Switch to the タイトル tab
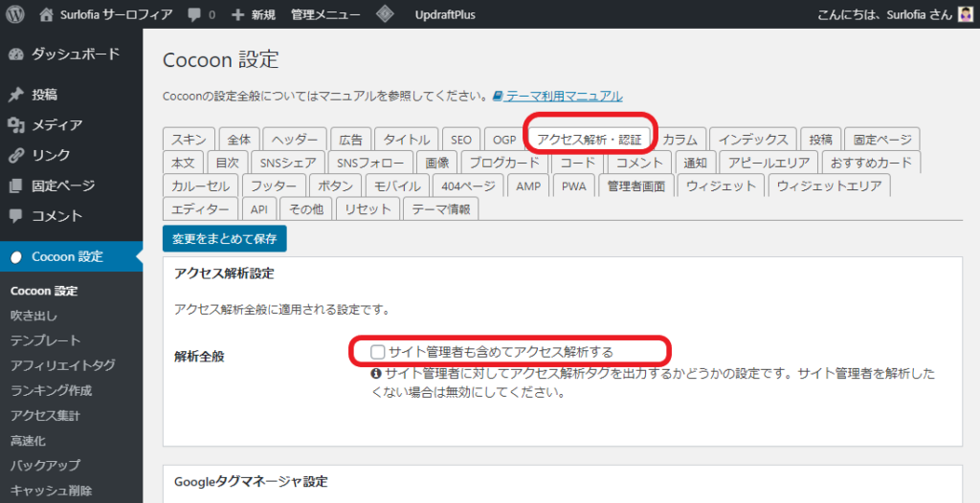Image resolution: width=980 pixels, height=503 pixels. click(x=406, y=140)
